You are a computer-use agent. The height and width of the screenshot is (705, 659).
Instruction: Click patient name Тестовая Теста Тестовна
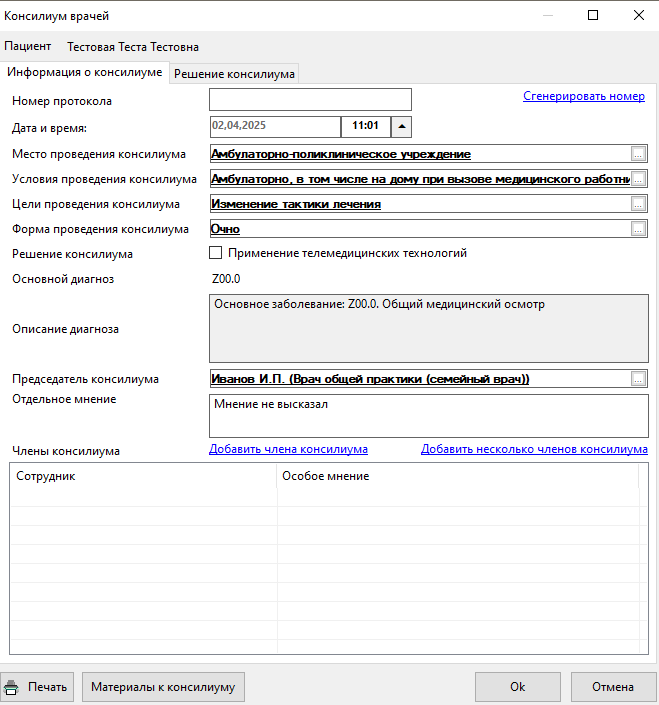(133, 47)
